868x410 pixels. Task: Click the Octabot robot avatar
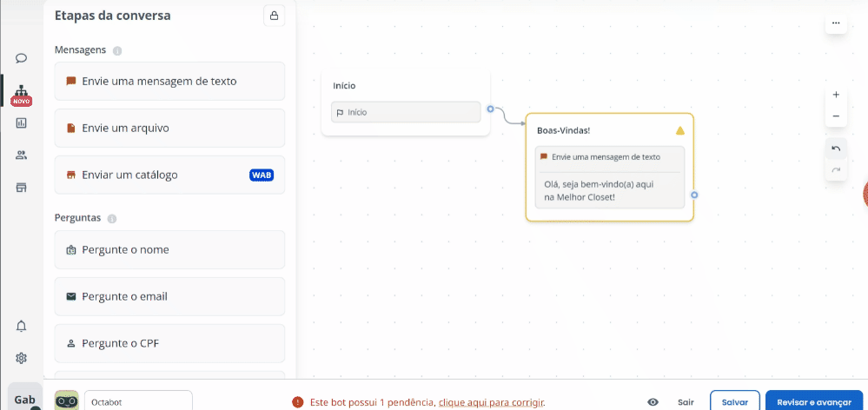point(66,400)
